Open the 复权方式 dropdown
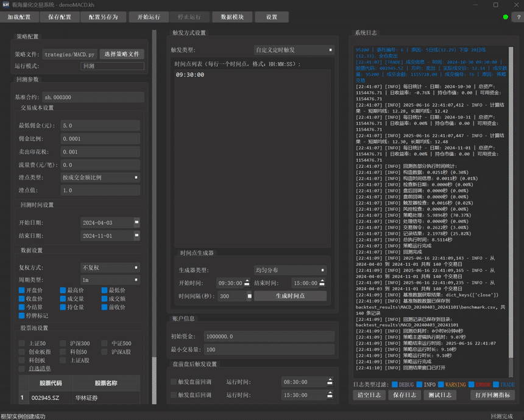Screen dimensions: 524x420 110,267
